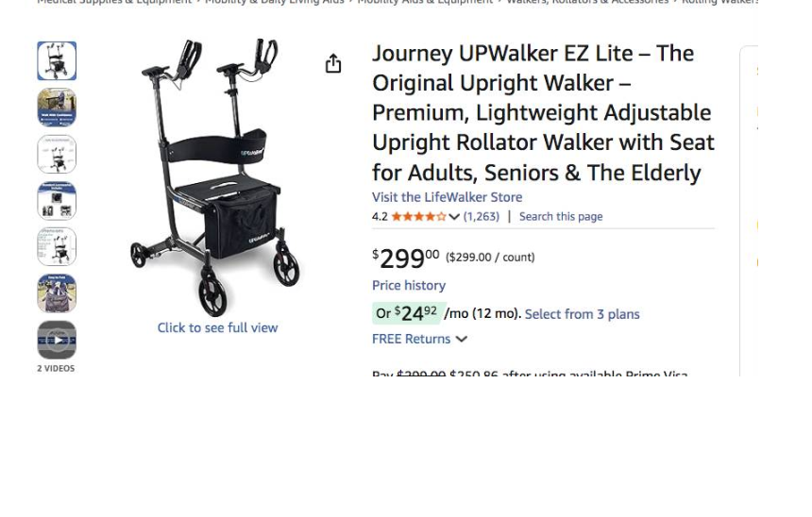The height and width of the screenshot is (517, 812).
Task: Open the Mobility Aids & Equipment breadcrumb
Action: tap(425, 2)
